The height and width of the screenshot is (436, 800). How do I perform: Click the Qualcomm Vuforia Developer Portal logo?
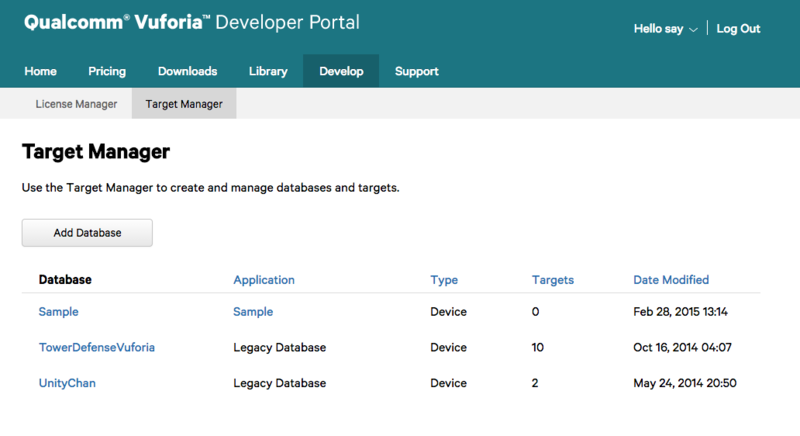click(192, 22)
